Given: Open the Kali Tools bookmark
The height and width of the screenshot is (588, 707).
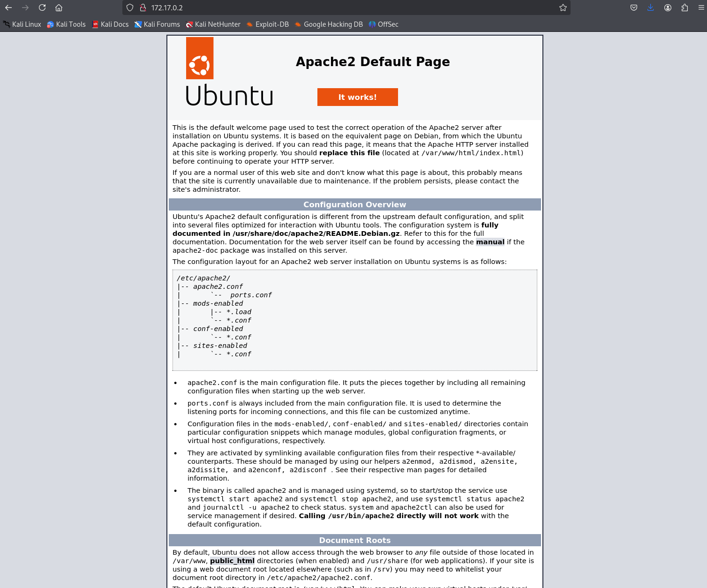Looking at the screenshot, I should click(66, 24).
